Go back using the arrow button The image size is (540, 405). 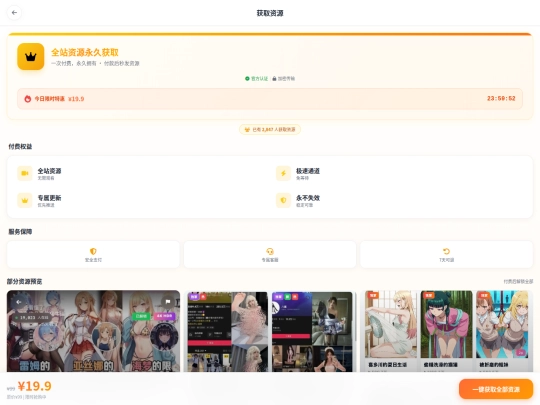point(14,13)
